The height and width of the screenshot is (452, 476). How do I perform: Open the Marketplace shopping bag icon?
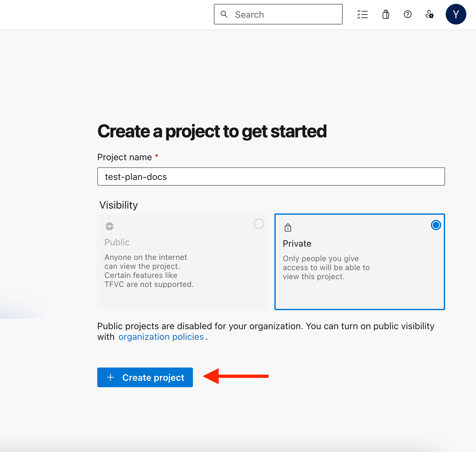coord(386,15)
